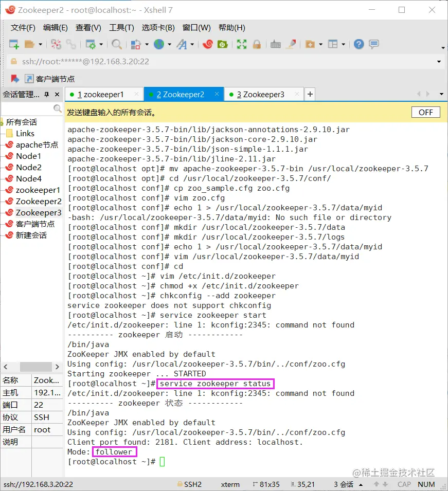Click the NUM indicator in status bar
This screenshot has height=491, width=448.
[x=426, y=484]
